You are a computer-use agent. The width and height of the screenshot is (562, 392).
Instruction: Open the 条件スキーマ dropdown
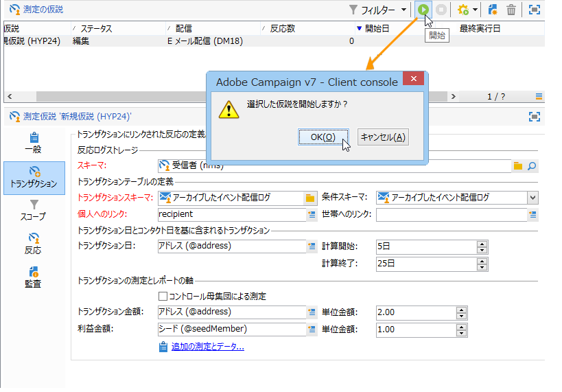[532, 198]
